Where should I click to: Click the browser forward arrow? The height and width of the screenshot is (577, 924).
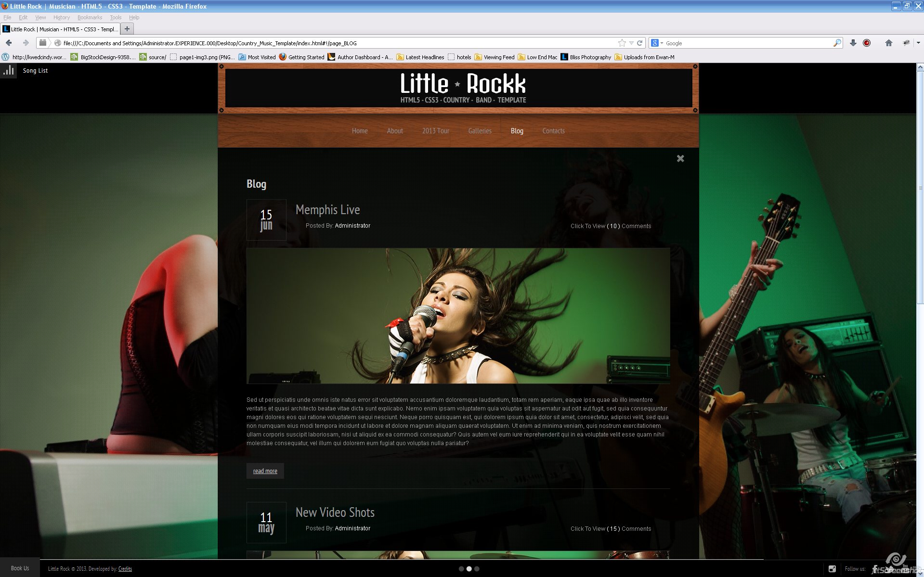[26, 43]
